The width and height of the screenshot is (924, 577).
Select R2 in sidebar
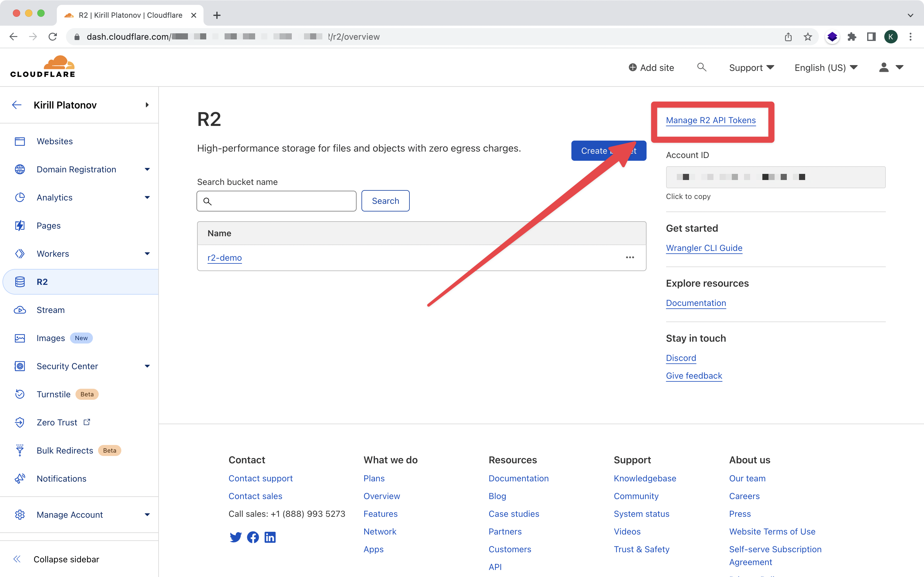point(81,282)
